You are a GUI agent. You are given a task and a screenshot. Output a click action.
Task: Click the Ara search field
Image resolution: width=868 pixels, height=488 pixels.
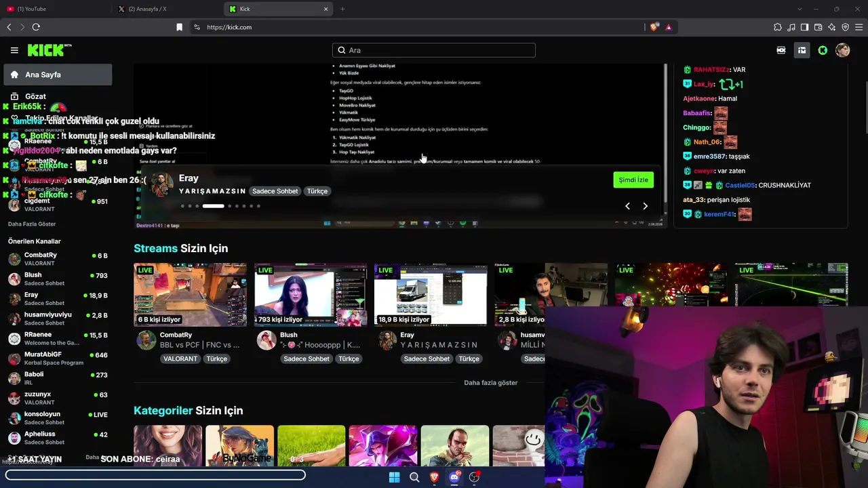point(434,50)
